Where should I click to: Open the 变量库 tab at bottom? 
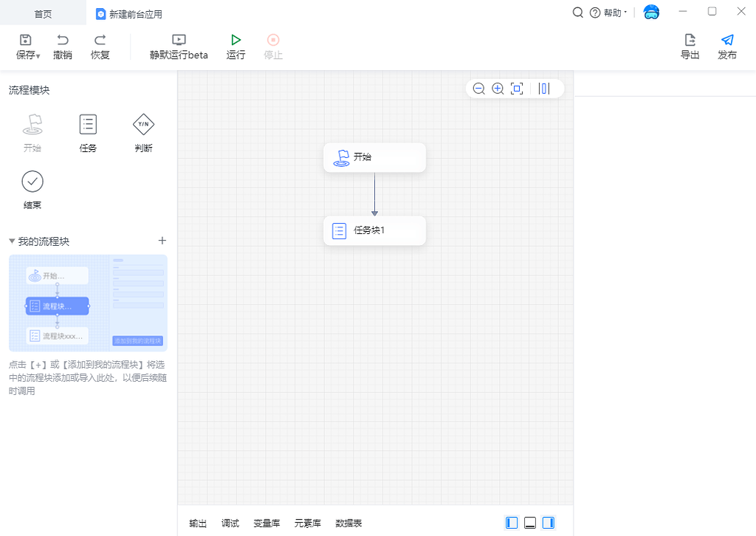(x=267, y=523)
